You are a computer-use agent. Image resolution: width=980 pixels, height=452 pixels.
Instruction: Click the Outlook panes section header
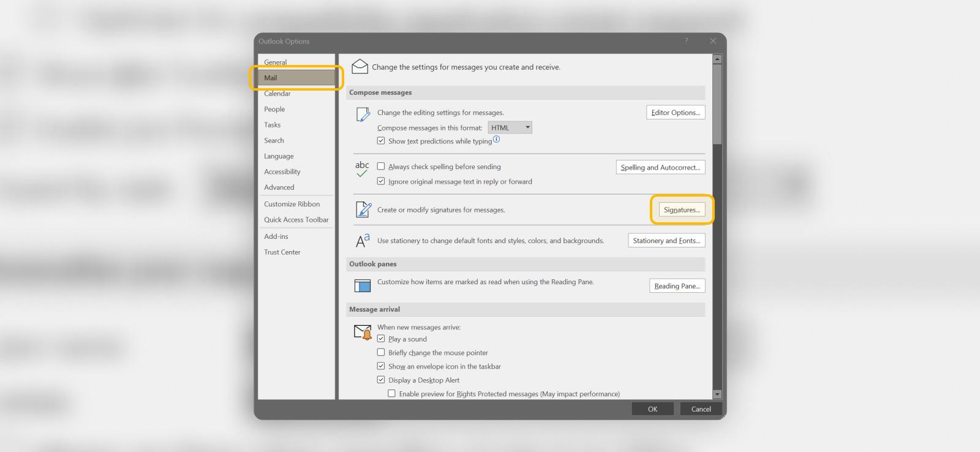coord(526,264)
